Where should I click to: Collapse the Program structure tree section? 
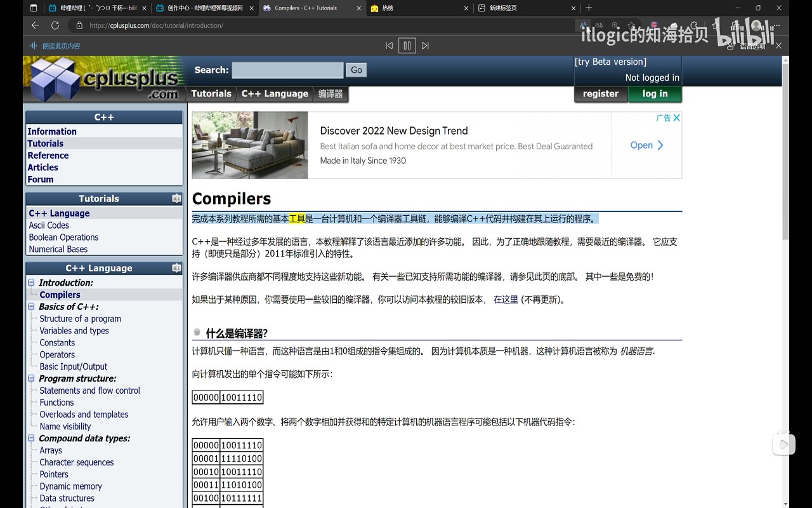click(x=31, y=378)
